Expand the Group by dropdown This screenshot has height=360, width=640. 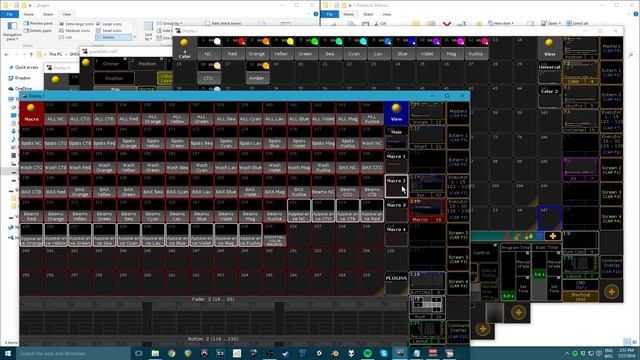click(x=169, y=24)
